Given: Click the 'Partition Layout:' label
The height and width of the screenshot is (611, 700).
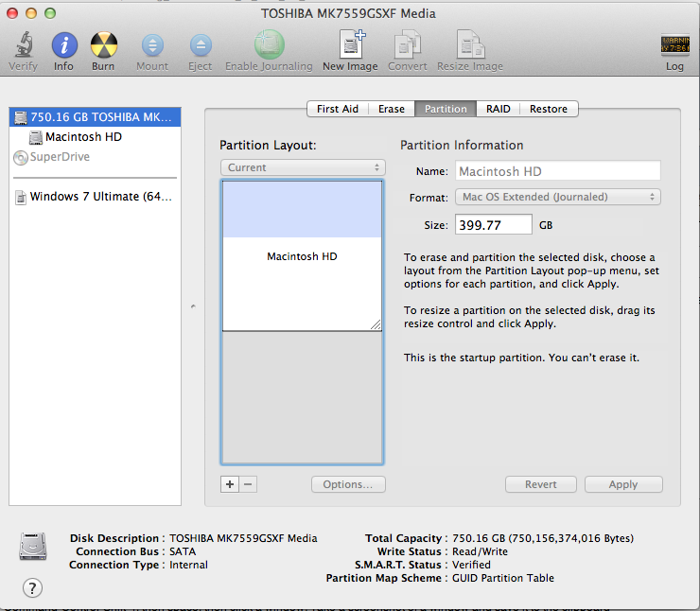Looking at the screenshot, I should tap(268, 145).
